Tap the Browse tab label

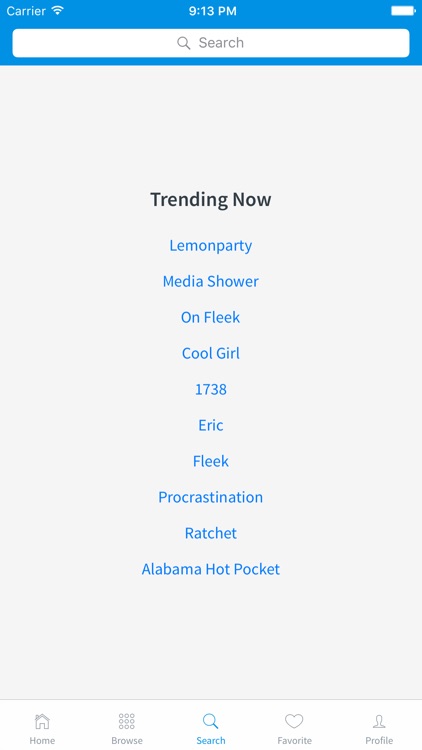pyautogui.click(x=127, y=740)
